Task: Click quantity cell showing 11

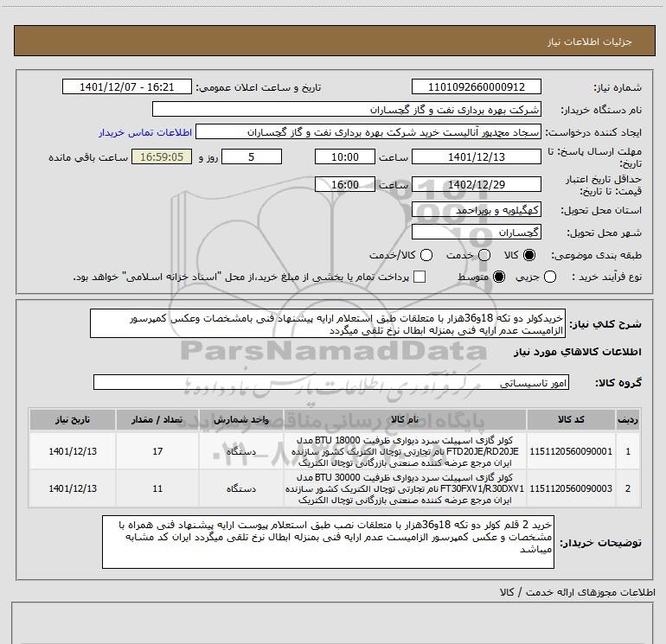Action: (x=157, y=488)
